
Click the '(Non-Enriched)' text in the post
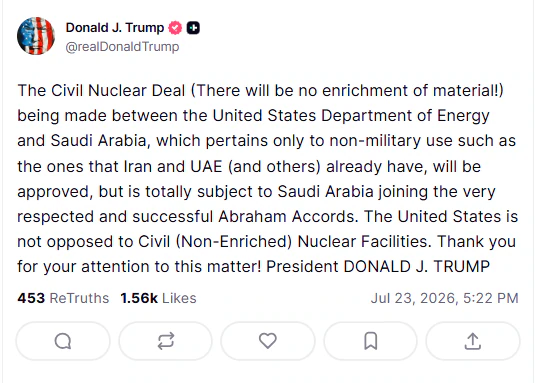coord(234,242)
